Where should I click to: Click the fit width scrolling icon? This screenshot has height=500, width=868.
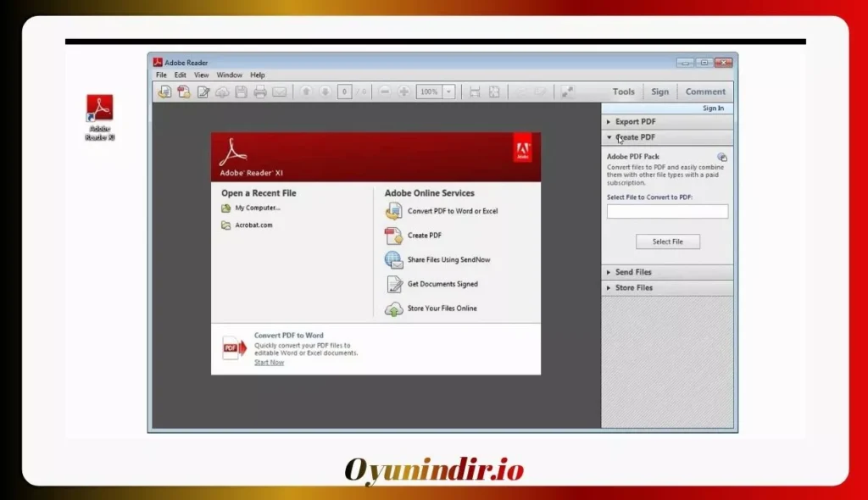point(475,92)
